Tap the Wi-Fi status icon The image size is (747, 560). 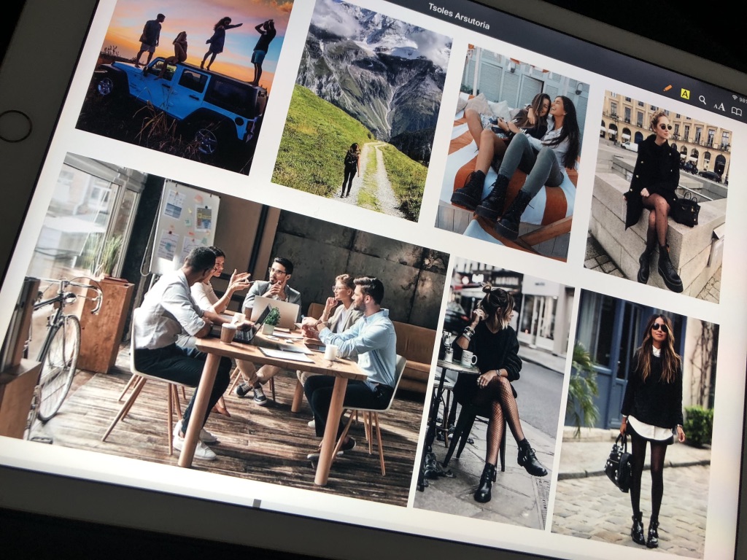[x=735, y=98]
